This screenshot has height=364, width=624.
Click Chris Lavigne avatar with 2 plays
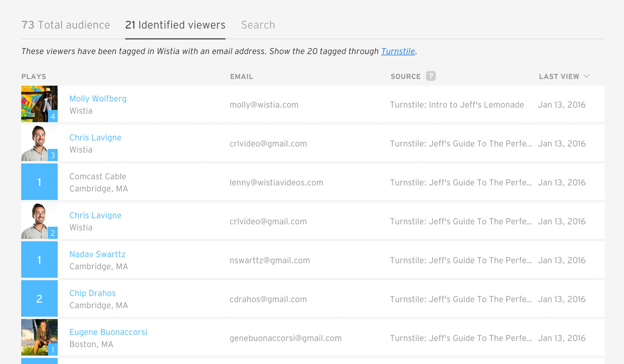(x=39, y=221)
